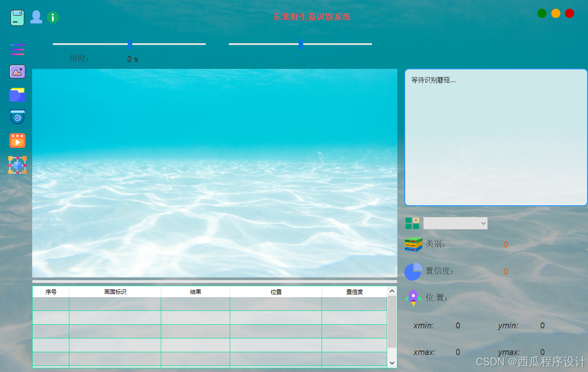Image resolution: width=588 pixels, height=372 pixels.
Task: Click the left slider handle
Action: 130,44
